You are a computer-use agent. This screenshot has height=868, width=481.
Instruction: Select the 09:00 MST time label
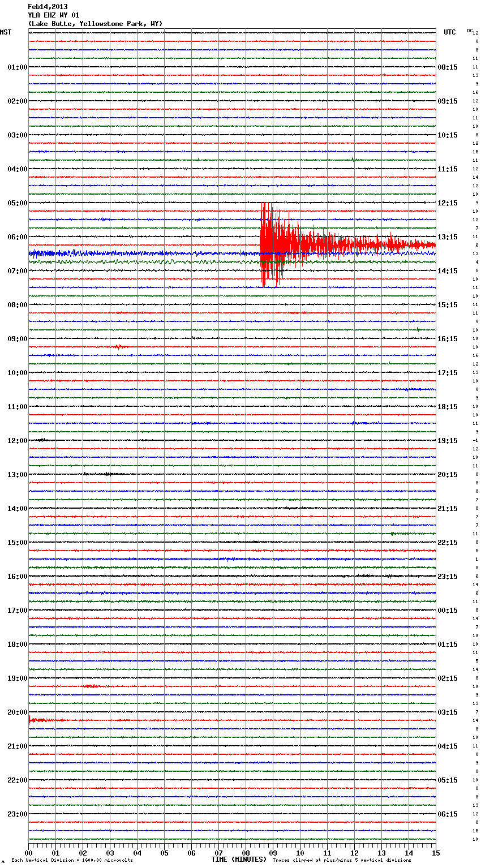coord(17,339)
